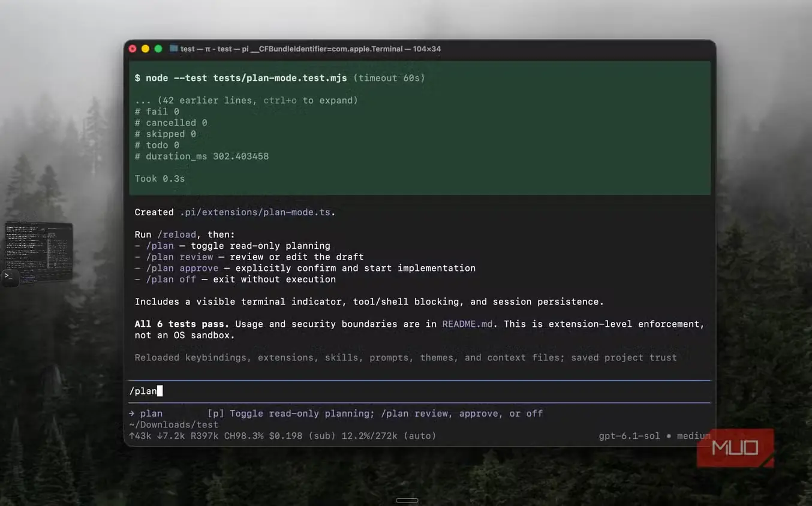
Task: Focus the prompt input containing "/plan"
Action: point(420,391)
